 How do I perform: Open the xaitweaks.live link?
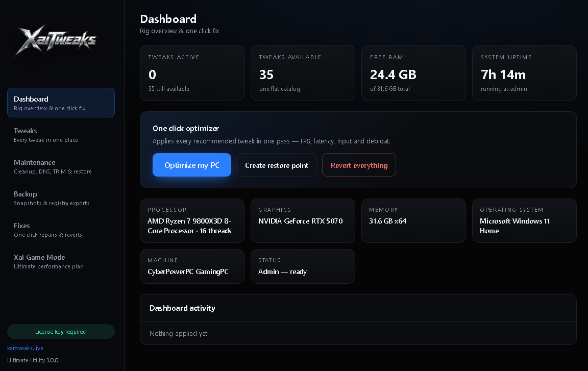[x=25, y=348]
